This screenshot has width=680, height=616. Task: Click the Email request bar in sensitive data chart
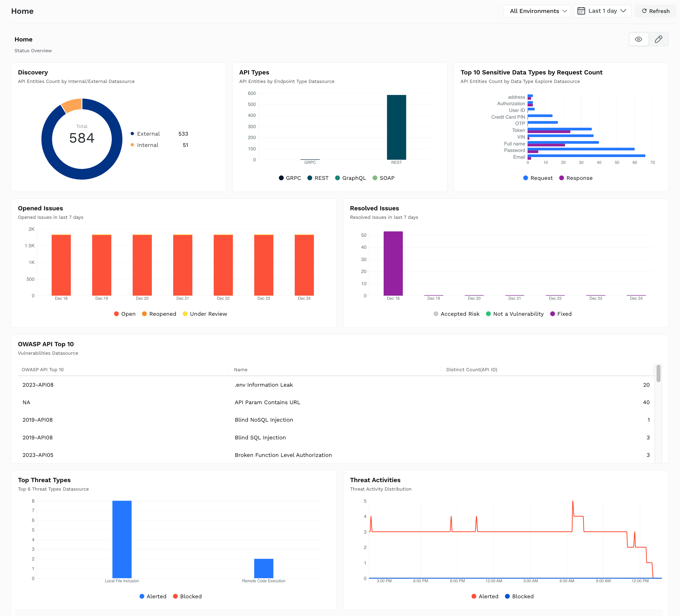(586, 156)
